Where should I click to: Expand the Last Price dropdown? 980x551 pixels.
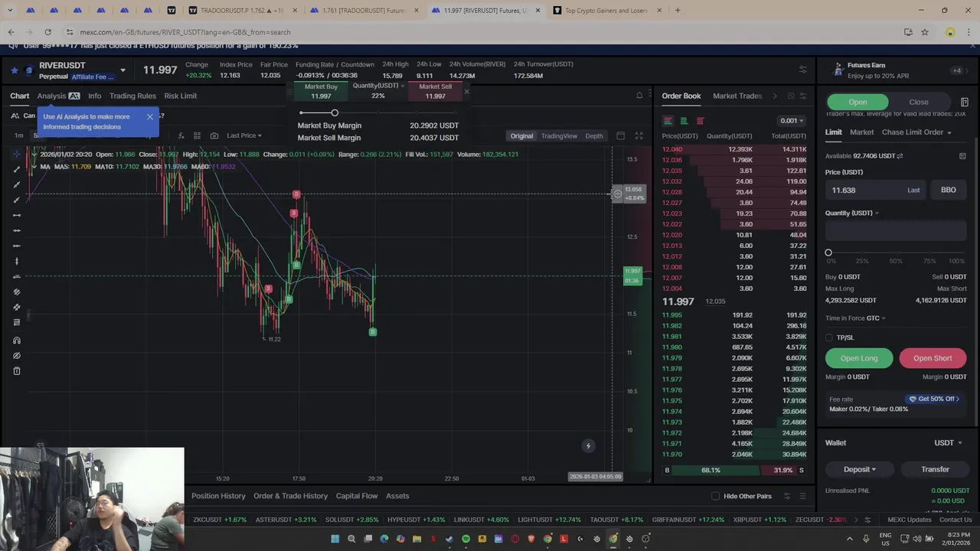click(243, 135)
